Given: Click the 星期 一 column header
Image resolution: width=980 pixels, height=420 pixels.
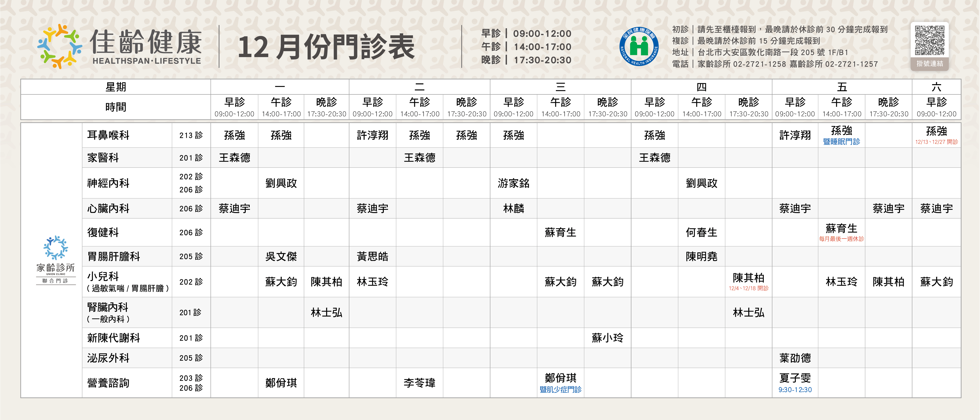Looking at the screenshot, I should point(280,87).
